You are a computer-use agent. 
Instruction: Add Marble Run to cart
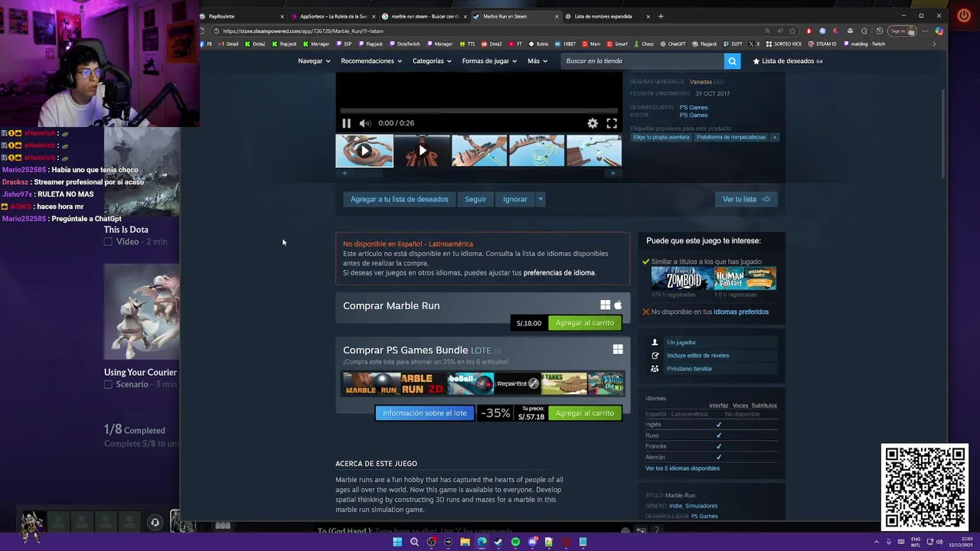pos(585,323)
